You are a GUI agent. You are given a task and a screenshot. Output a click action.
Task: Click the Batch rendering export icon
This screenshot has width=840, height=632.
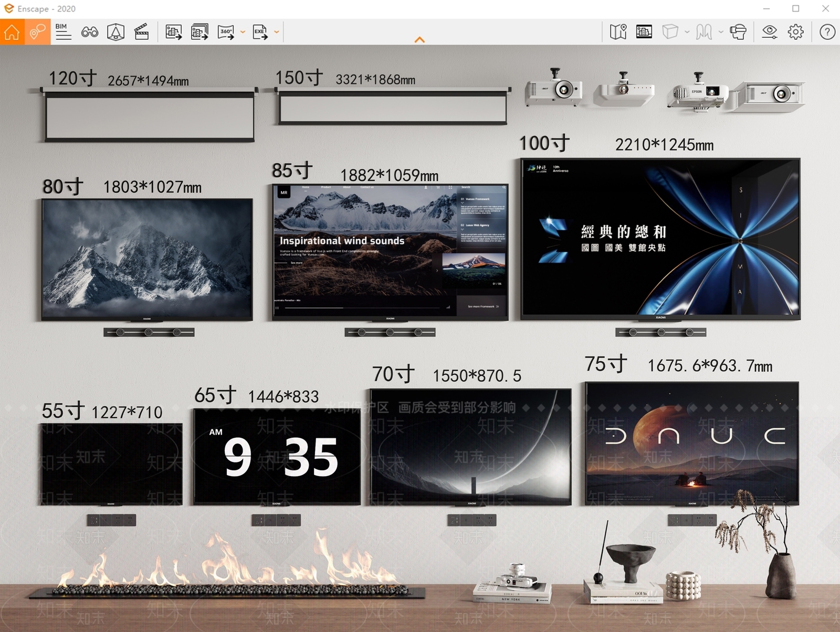click(x=199, y=32)
